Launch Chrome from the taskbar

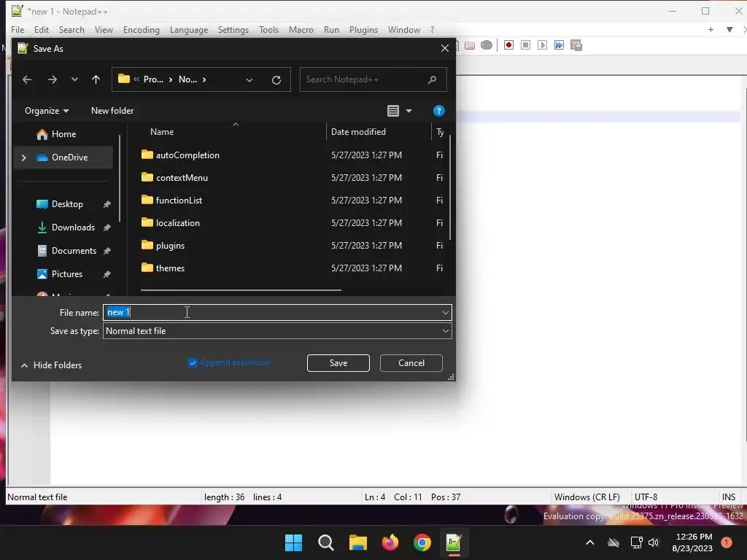[422, 542]
